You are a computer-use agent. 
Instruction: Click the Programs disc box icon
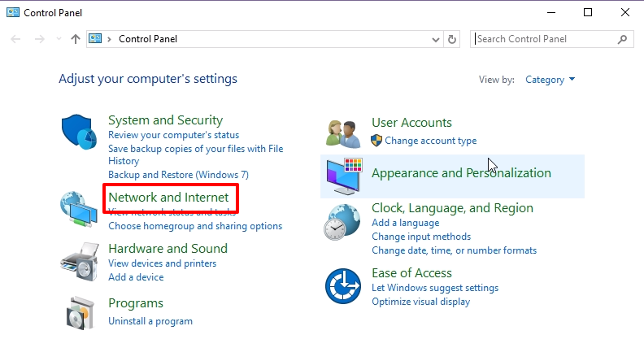tap(79, 311)
